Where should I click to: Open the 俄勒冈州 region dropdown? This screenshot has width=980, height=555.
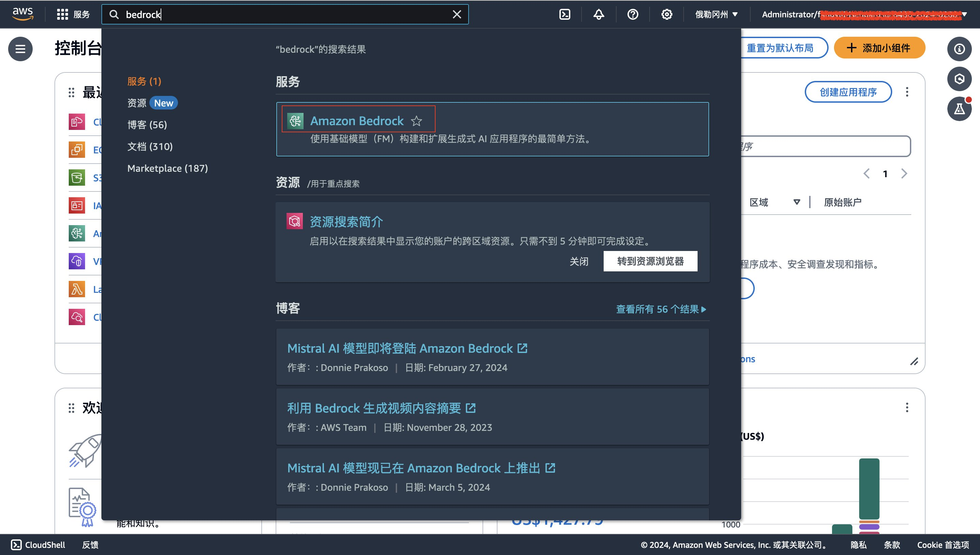pos(716,15)
